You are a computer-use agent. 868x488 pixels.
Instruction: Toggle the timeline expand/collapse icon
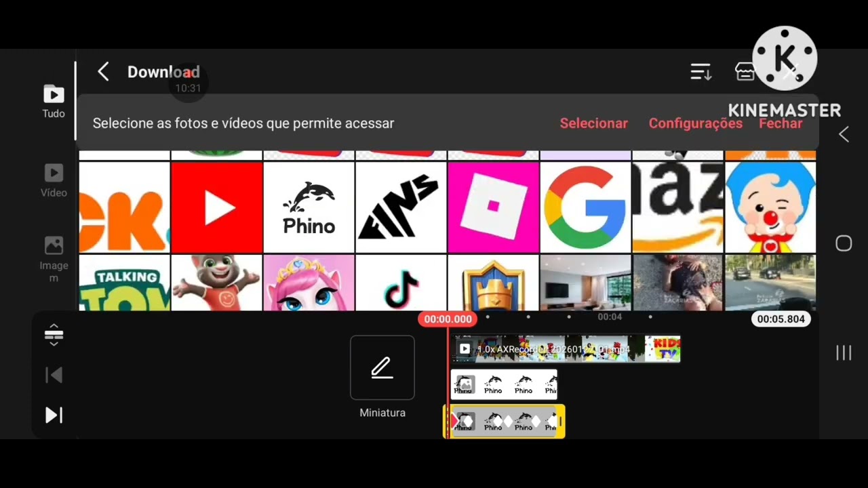(54, 335)
